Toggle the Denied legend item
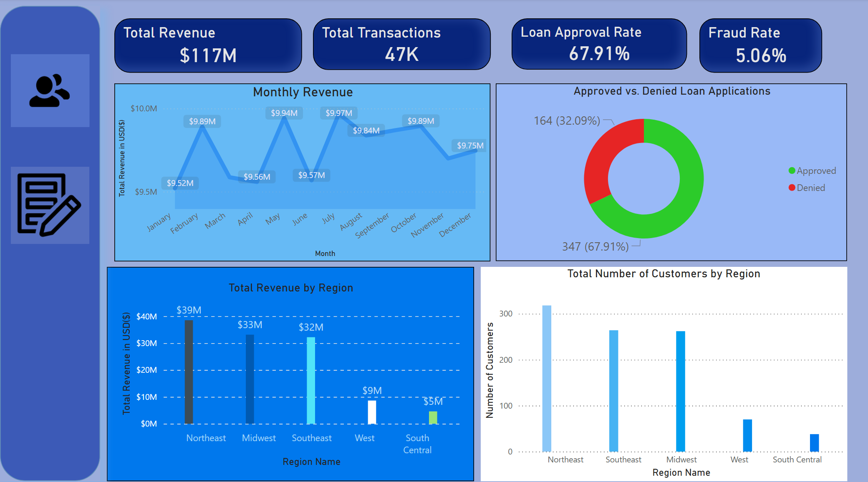Image resolution: width=868 pixels, height=482 pixels. tap(807, 188)
